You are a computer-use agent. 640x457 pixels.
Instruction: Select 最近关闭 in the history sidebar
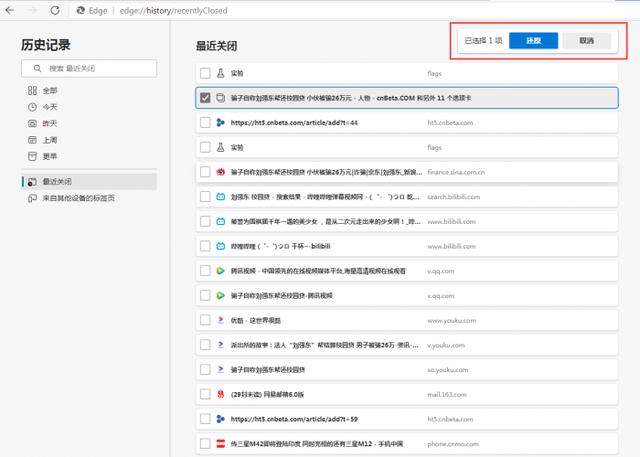[x=89, y=182]
